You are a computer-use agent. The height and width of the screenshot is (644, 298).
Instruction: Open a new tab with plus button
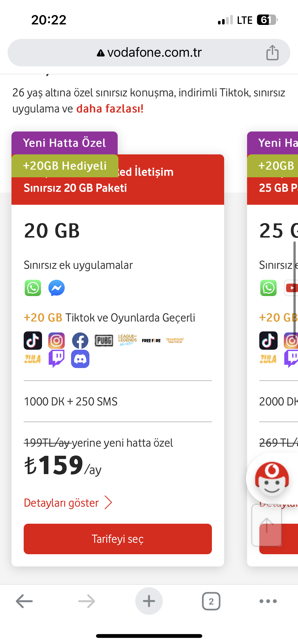(x=149, y=601)
